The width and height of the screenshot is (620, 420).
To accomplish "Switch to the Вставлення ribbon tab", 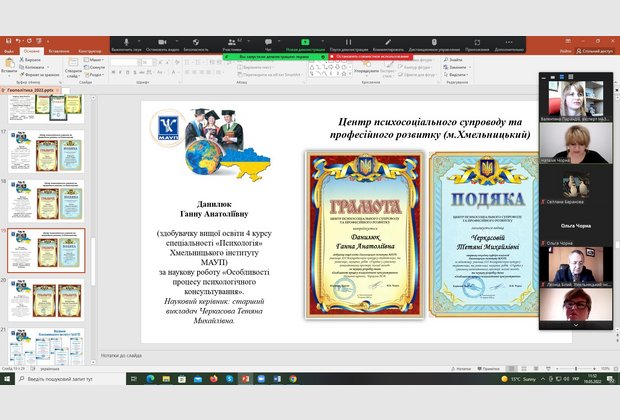I will pyautogui.click(x=59, y=50).
